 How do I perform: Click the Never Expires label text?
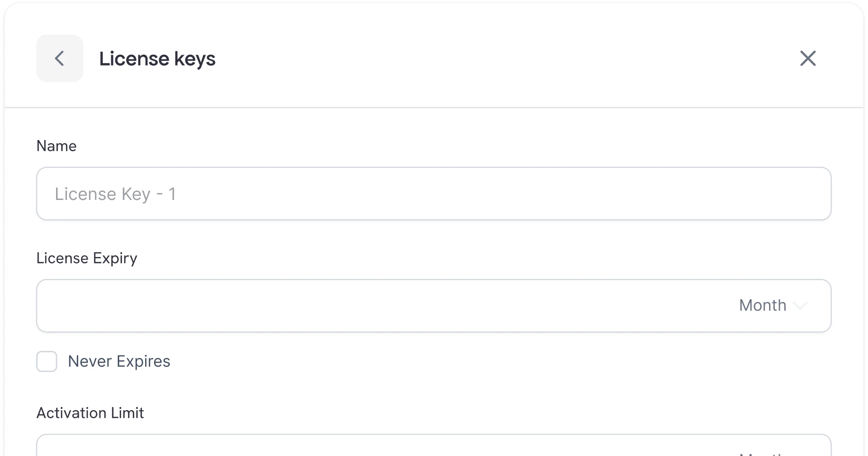pyautogui.click(x=119, y=362)
